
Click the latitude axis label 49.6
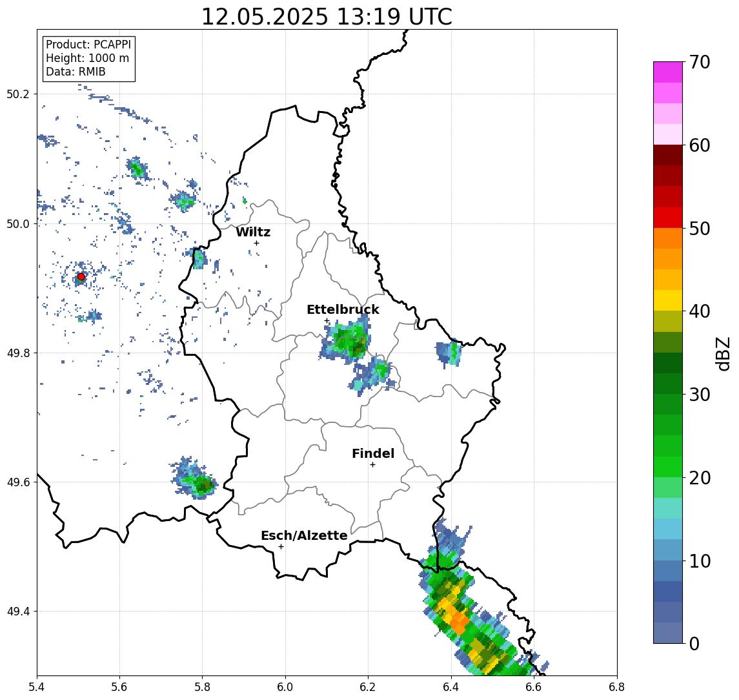(18, 482)
